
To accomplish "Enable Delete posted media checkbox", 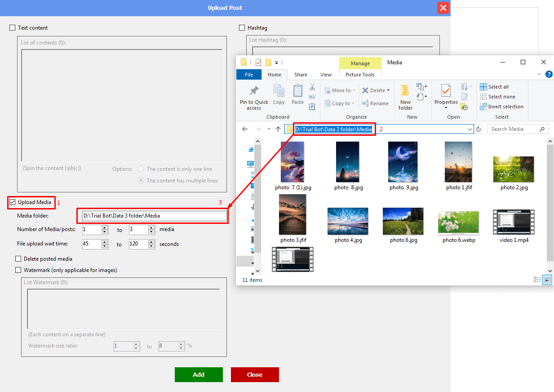I will point(18,259).
